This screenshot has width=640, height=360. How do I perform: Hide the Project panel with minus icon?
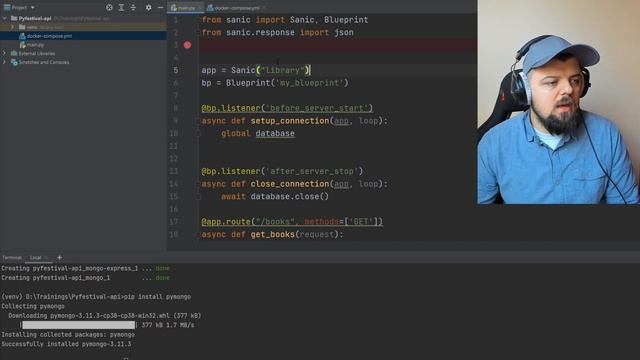click(x=160, y=7)
